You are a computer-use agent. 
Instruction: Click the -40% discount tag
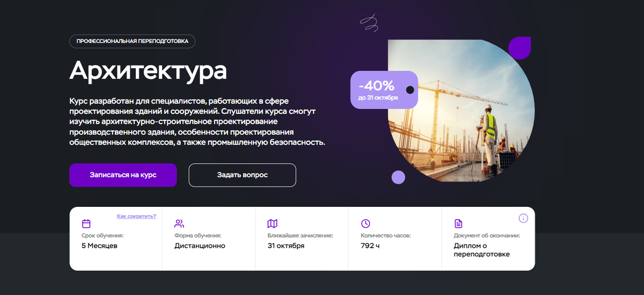click(x=383, y=90)
